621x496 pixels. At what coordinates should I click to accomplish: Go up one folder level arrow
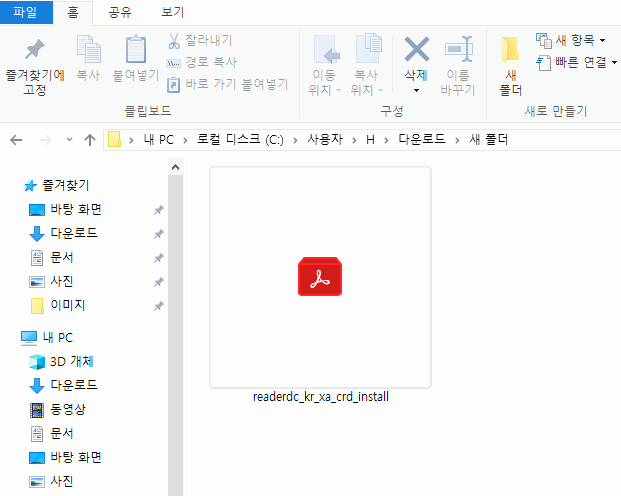pyautogui.click(x=90, y=140)
